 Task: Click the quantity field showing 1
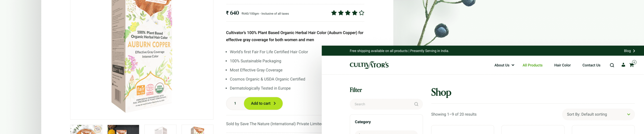[235, 103]
